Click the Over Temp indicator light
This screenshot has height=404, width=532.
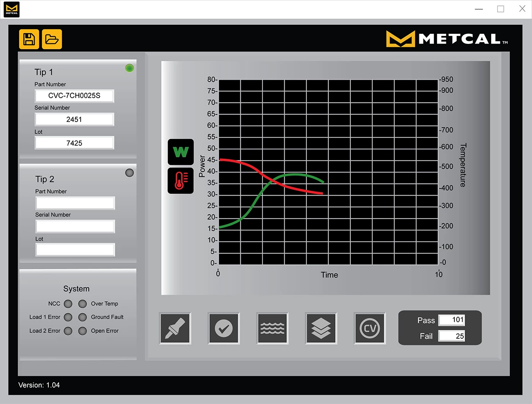click(82, 304)
